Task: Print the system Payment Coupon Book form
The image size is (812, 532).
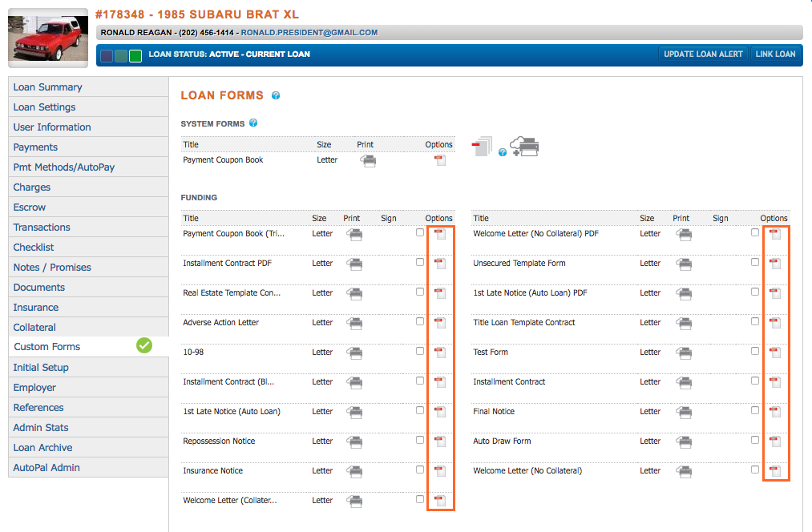Action: click(x=368, y=161)
